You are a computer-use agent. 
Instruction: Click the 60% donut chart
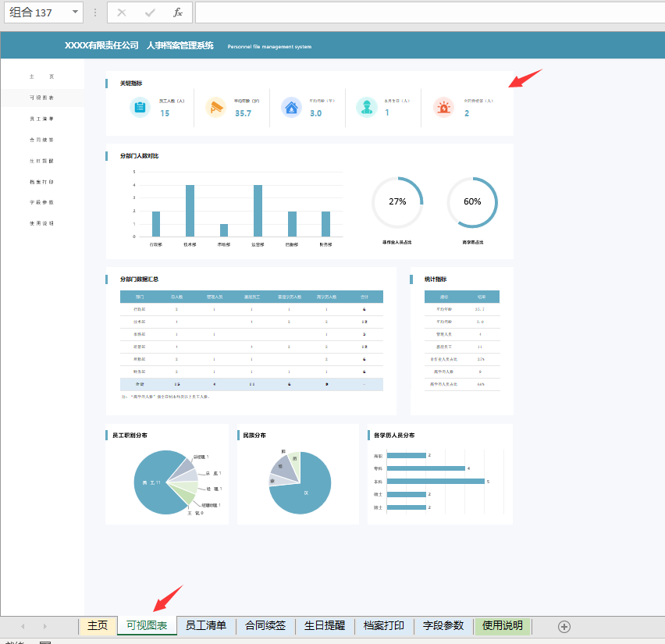click(x=472, y=202)
